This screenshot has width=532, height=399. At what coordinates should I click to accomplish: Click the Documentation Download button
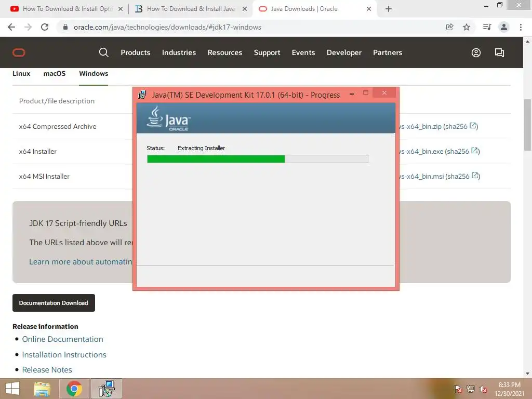pyautogui.click(x=54, y=303)
